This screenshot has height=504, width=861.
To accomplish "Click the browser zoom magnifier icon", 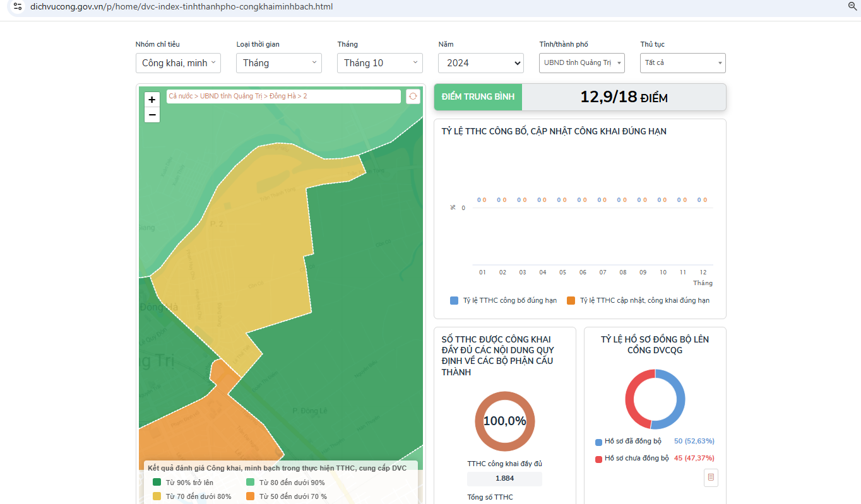I will 852,6.
